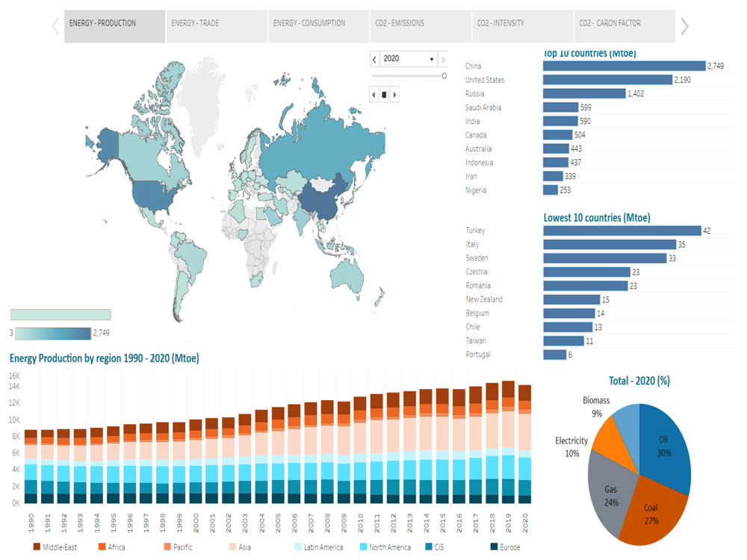Click the year timeline slider handle

(x=444, y=75)
